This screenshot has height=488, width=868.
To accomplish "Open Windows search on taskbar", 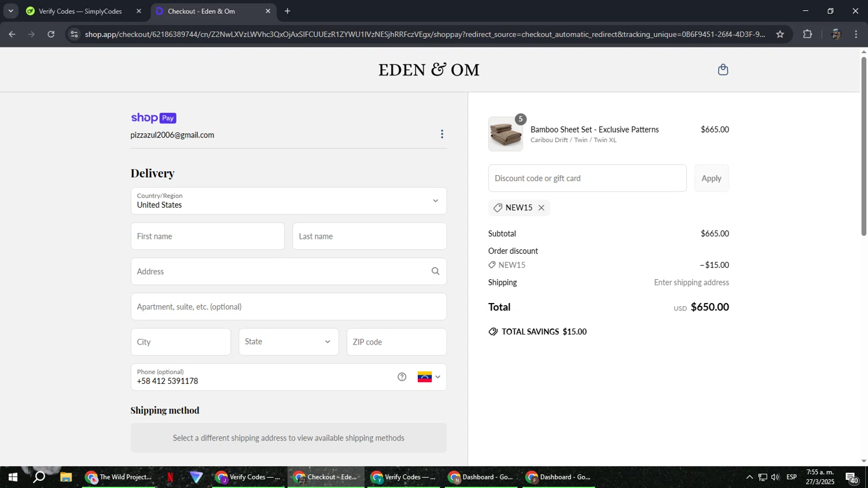I will (39, 478).
